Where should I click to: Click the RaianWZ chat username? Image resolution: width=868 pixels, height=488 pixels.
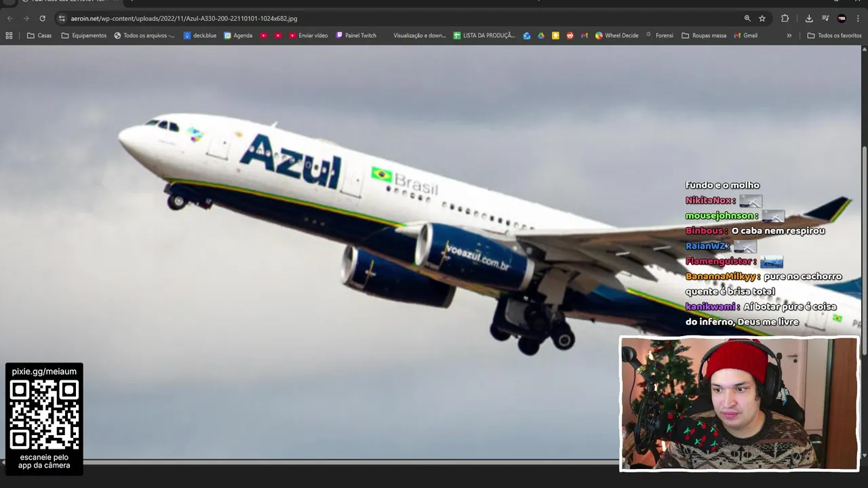pyautogui.click(x=707, y=246)
